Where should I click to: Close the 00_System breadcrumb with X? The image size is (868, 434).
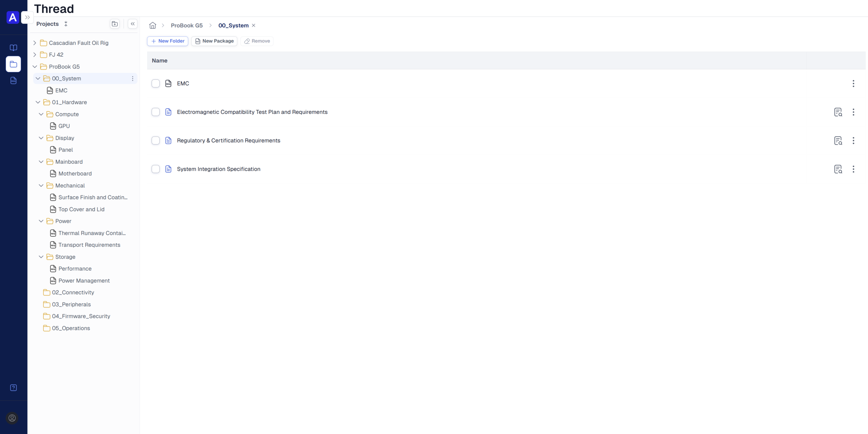pos(254,25)
